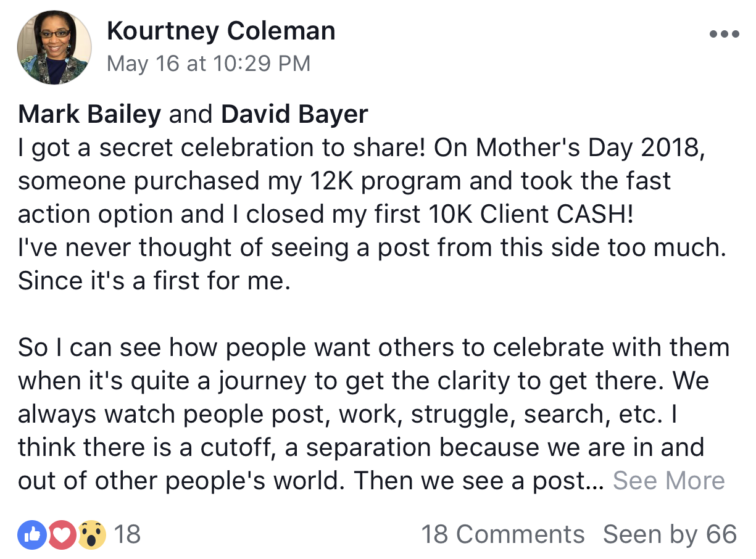Click the words "Mother's Day 2018" in the post

tap(589, 147)
